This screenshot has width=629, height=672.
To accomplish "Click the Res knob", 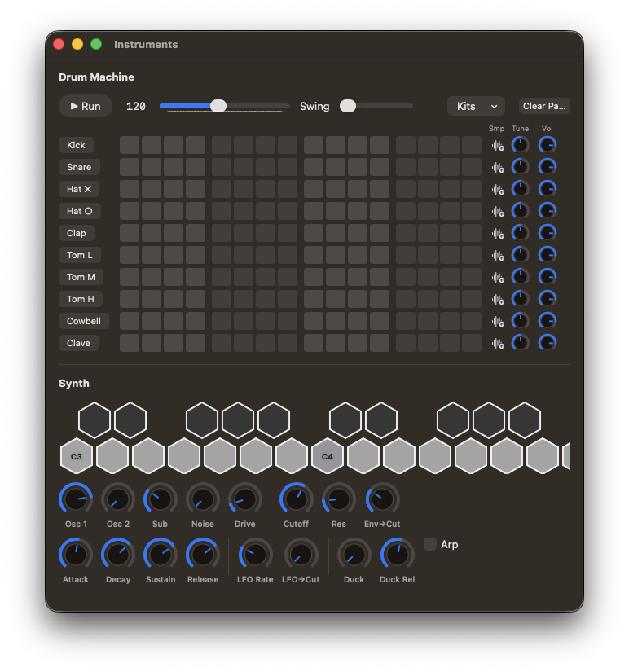I will (338, 499).
